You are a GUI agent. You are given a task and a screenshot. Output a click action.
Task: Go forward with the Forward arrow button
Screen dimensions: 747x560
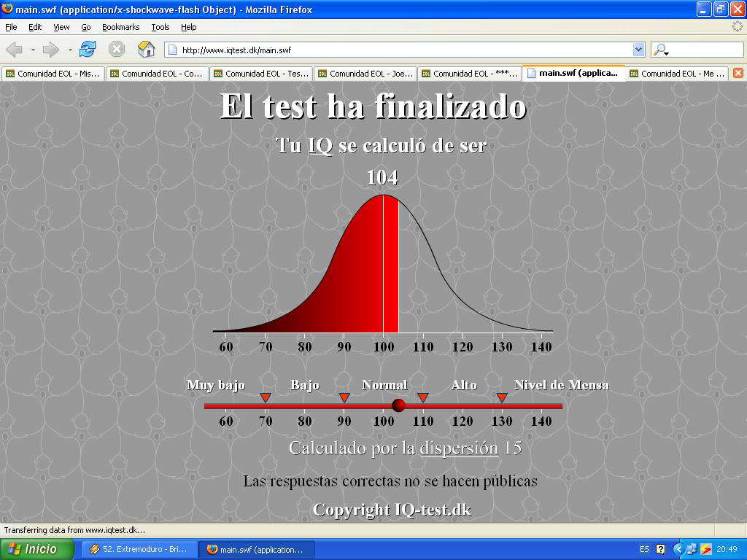point(51,50)
